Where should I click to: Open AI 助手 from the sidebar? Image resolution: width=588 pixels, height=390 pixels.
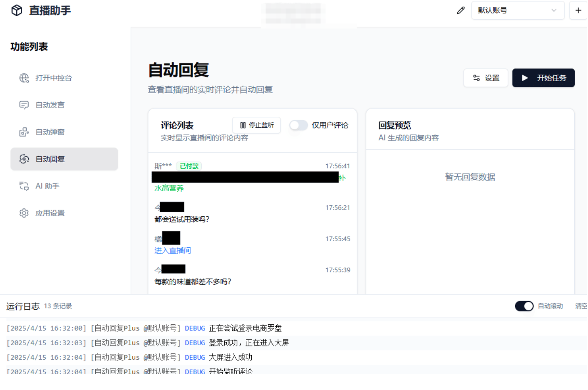click(64, 186)
